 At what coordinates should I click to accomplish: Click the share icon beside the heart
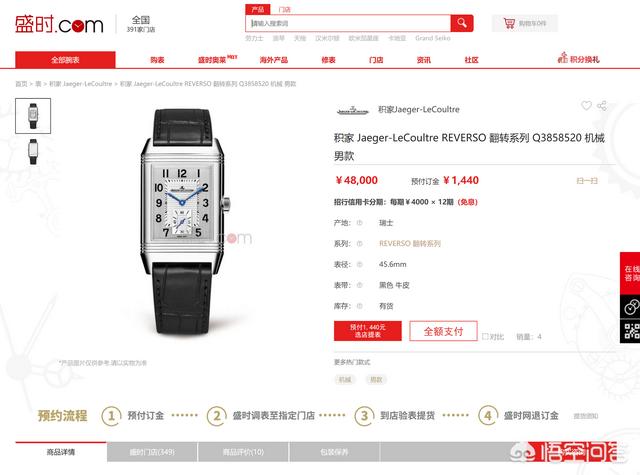602,106
